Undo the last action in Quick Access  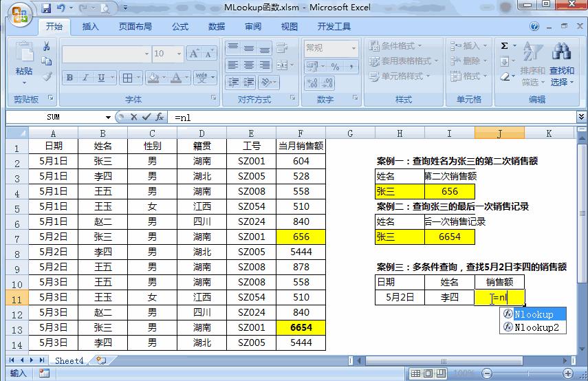click(x=61, y=8)
